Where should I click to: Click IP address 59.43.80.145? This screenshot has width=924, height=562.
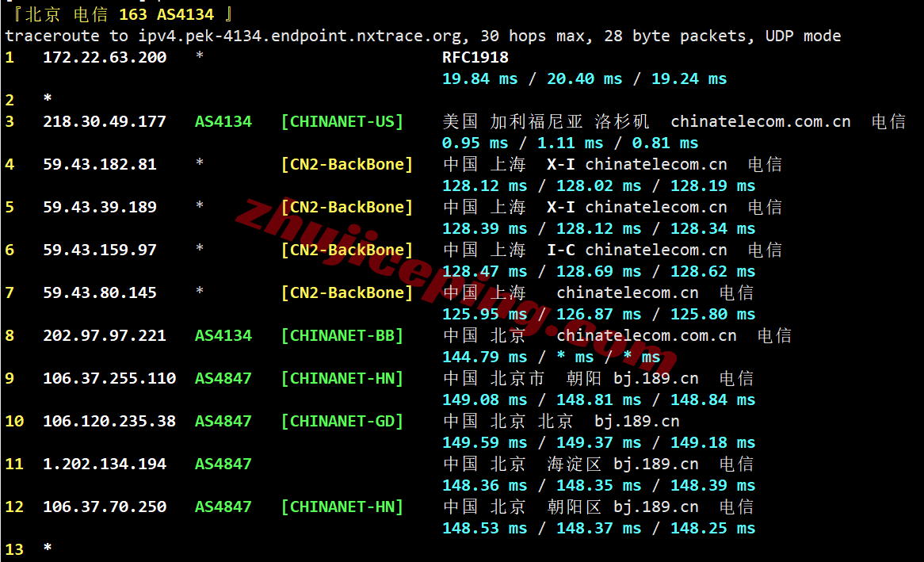tap(100, 293)
